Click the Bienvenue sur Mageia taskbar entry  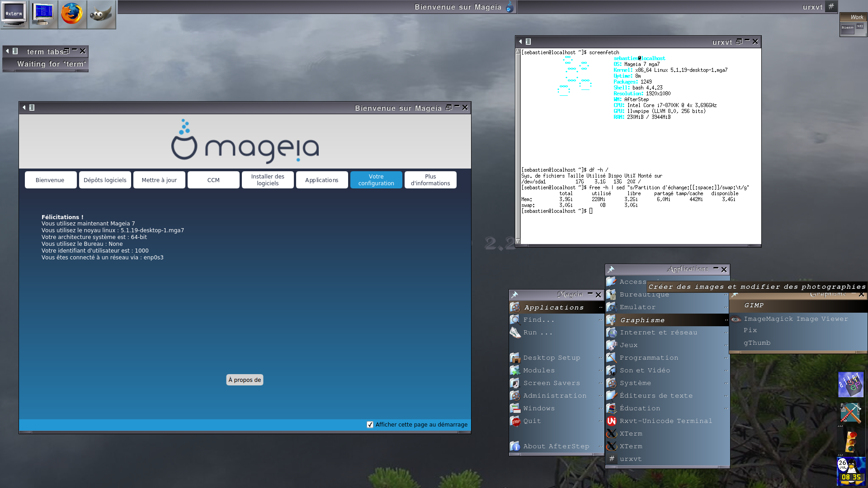pos(317,7)
